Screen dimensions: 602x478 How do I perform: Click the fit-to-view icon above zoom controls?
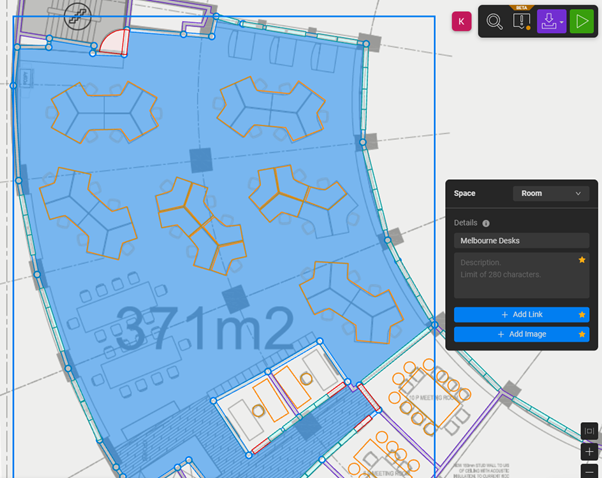(x=590, y=431)
